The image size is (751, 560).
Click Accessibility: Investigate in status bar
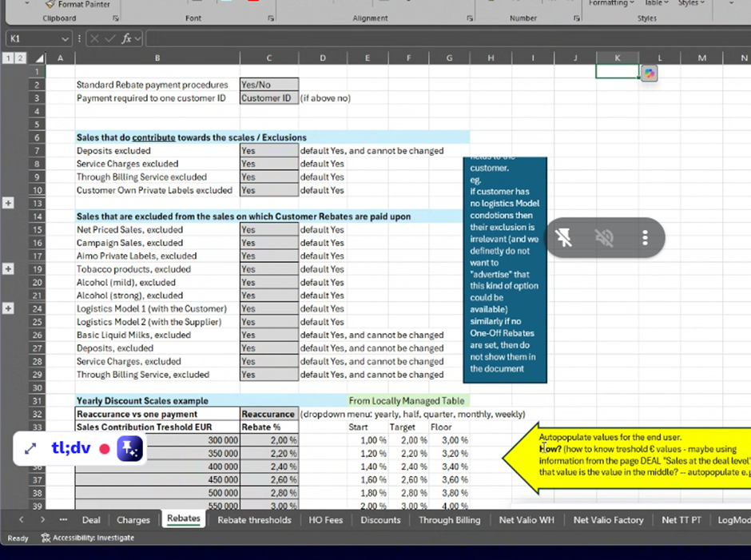click(x=88, y=538)
